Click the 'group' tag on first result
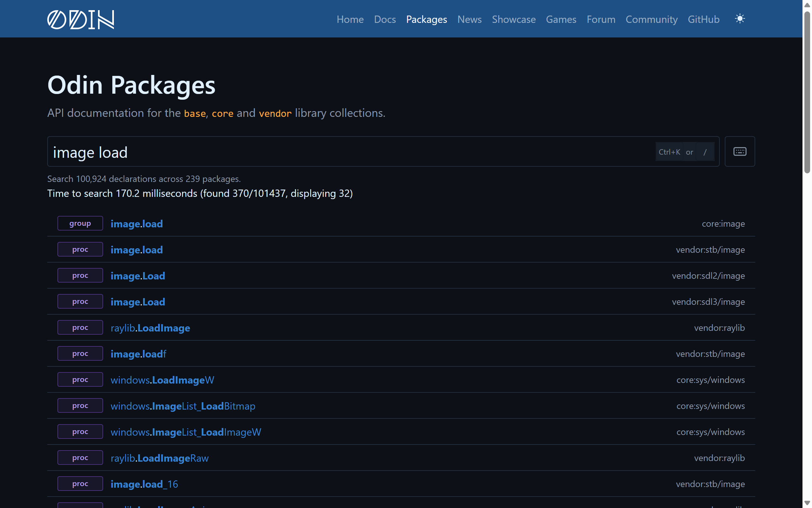Image resolution: width=812 pixels, height=508 pixels. [x=80, y=224]
